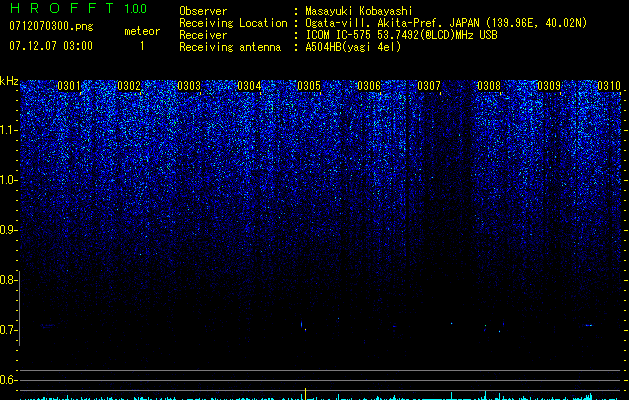Select the filename 0712070300.png
The width and height of the screenshot is (629, 400).
(x=51, y=27)
